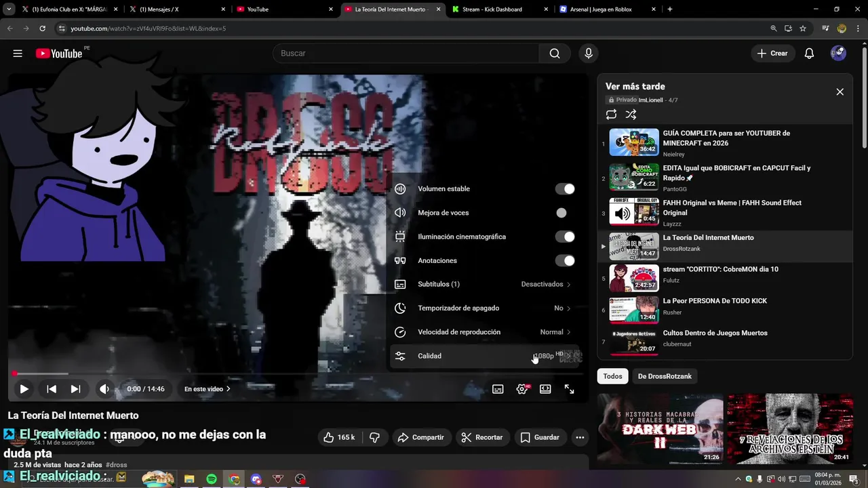Play the video
The height and width of the screenshot is (488, 868).
point(24,389)
